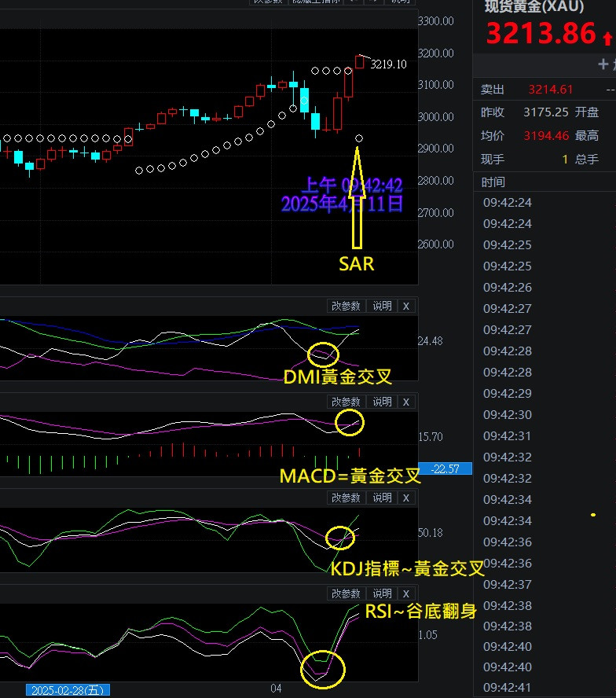Click the 时间 column header

493,182
